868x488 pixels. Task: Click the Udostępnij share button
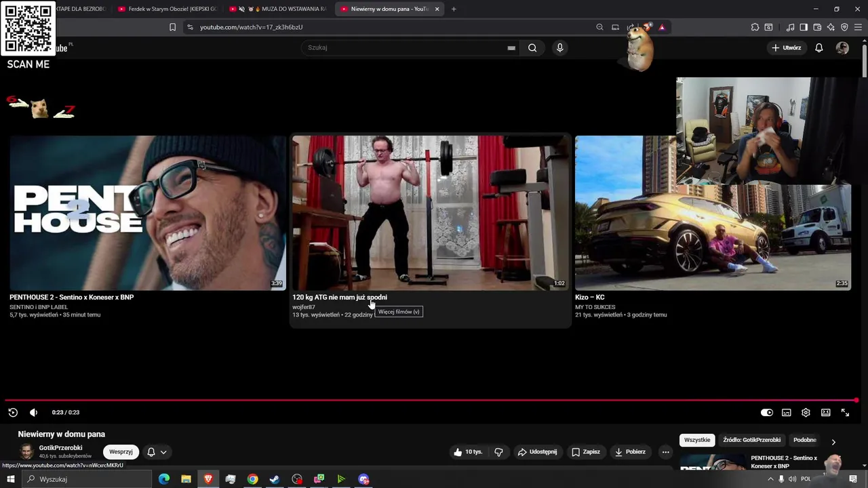[x=537, y=452]
